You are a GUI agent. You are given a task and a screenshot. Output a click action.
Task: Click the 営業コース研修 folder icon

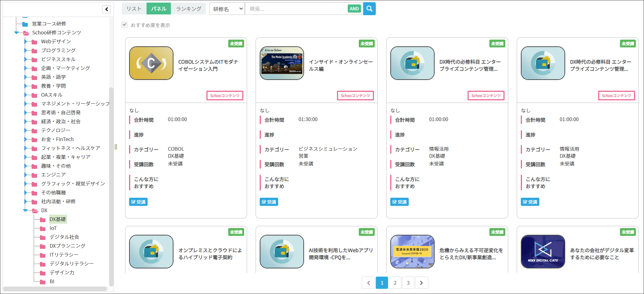25,24
